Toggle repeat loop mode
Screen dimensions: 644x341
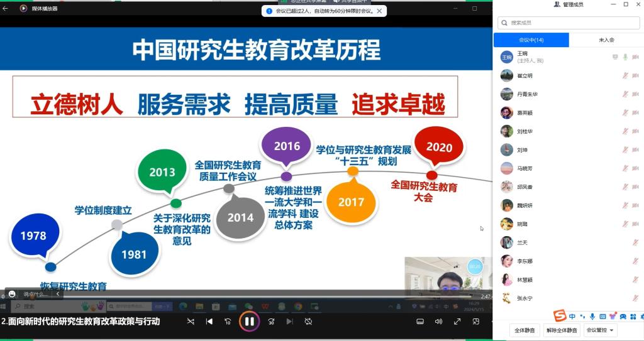308,322
